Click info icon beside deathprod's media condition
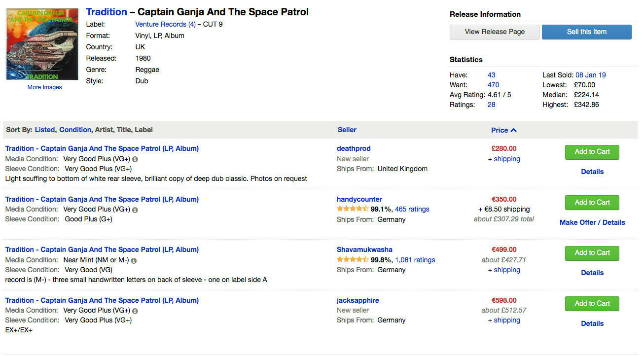Image resolution: width=644 pixels, height=356 pixels. coord(135,159)
